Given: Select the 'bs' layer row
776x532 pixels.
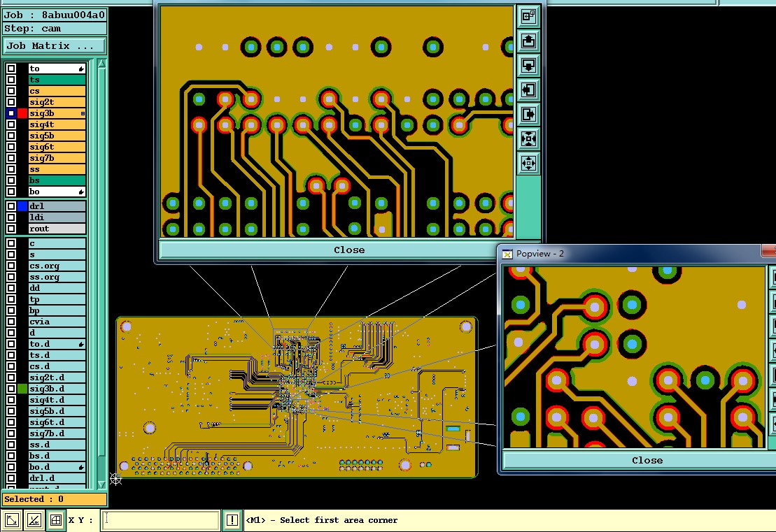Looking at the screenshot, I should [57, 180].
